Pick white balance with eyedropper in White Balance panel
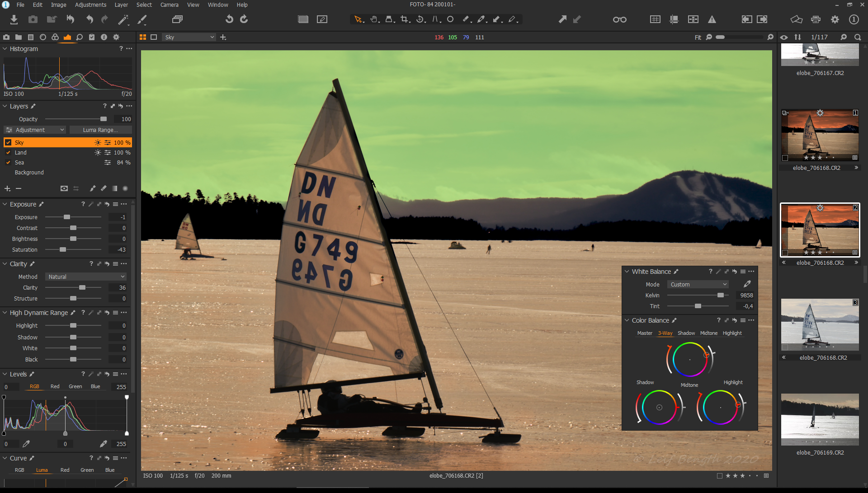Viewport: 868px width, 493px height. [747, 284]
